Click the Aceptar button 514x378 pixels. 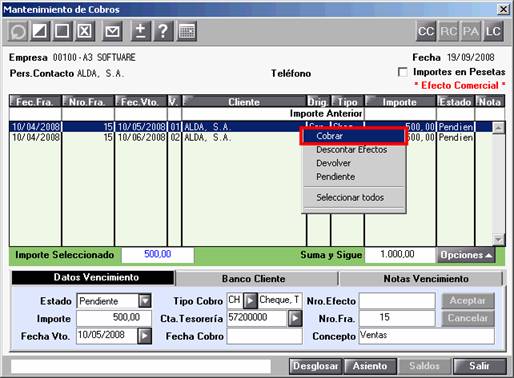pos(468,301)
